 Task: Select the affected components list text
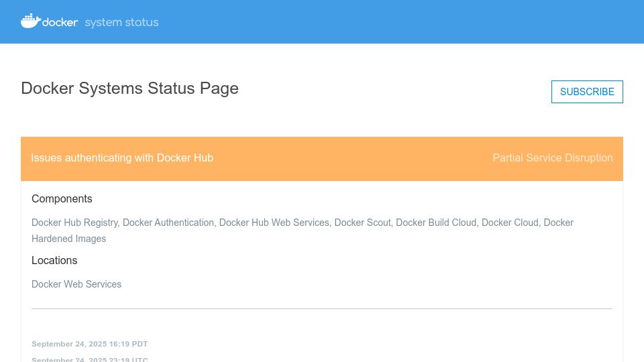(303, 231)
